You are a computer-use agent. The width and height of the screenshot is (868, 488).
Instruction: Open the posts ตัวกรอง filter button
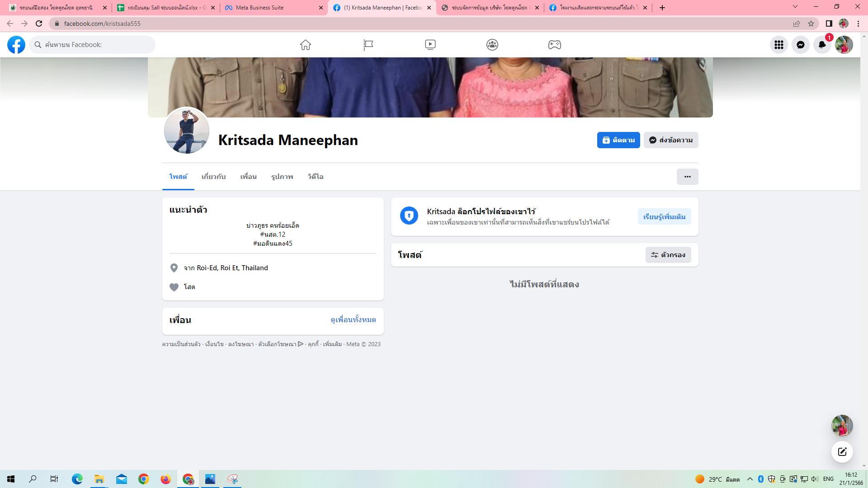[668, 255]
